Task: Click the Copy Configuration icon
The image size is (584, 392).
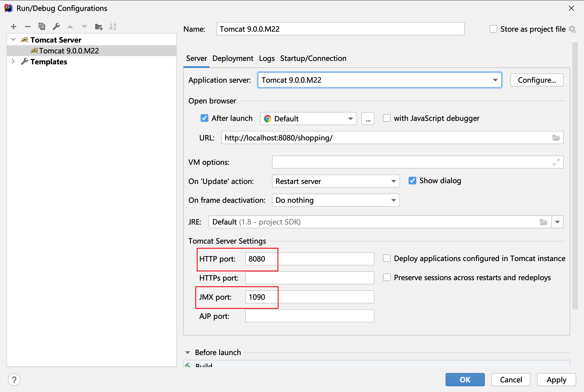Action: 42,27
